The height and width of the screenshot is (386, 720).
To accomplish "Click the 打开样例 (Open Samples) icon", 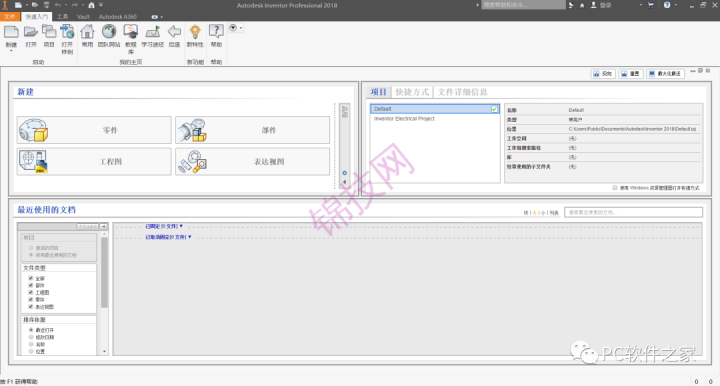I will (67, 32).
